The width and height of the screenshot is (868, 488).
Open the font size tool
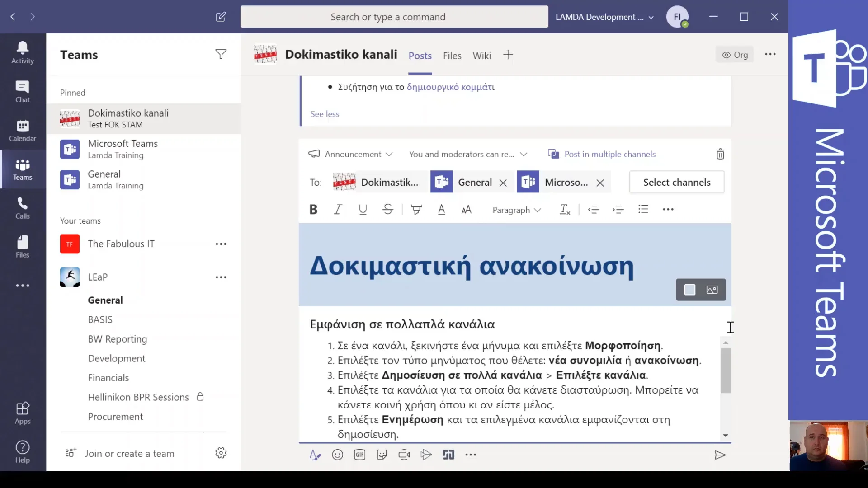467,210
